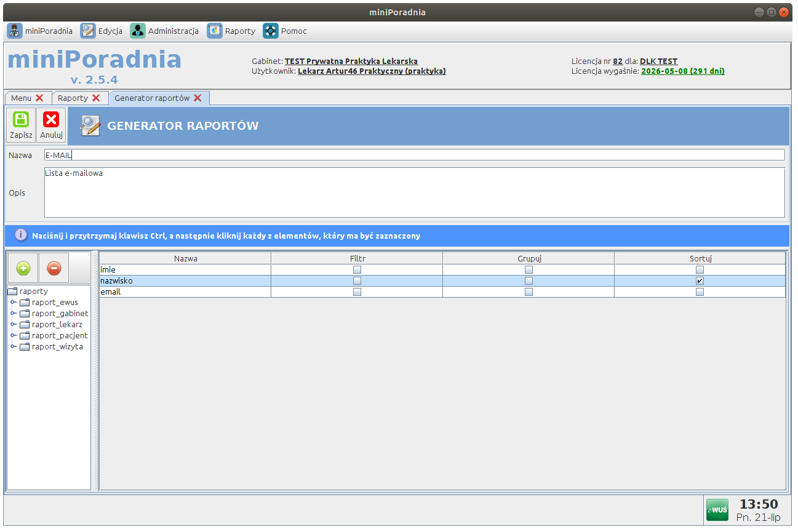
Task: Open the Administracja menu
Action: coord(164,31)
